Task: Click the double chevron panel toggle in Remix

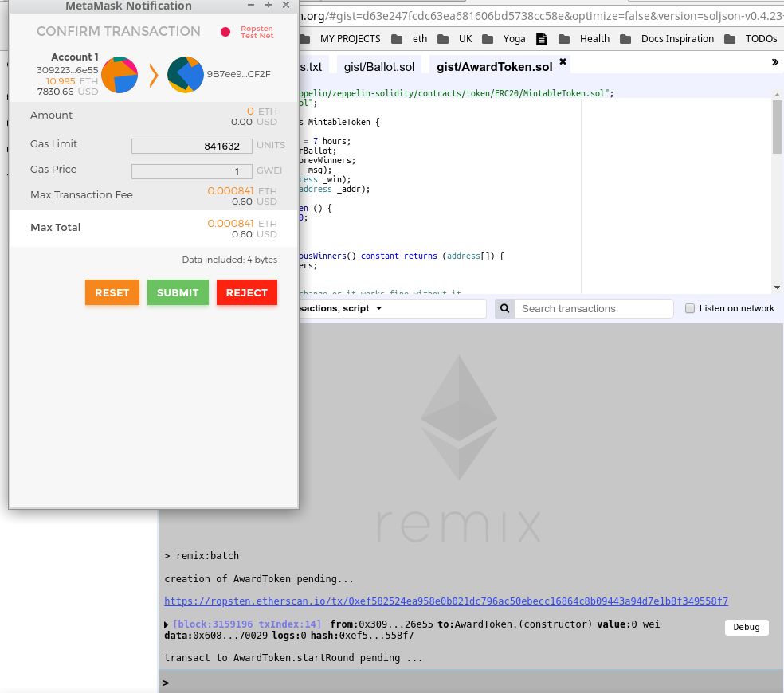Action: 775,62
